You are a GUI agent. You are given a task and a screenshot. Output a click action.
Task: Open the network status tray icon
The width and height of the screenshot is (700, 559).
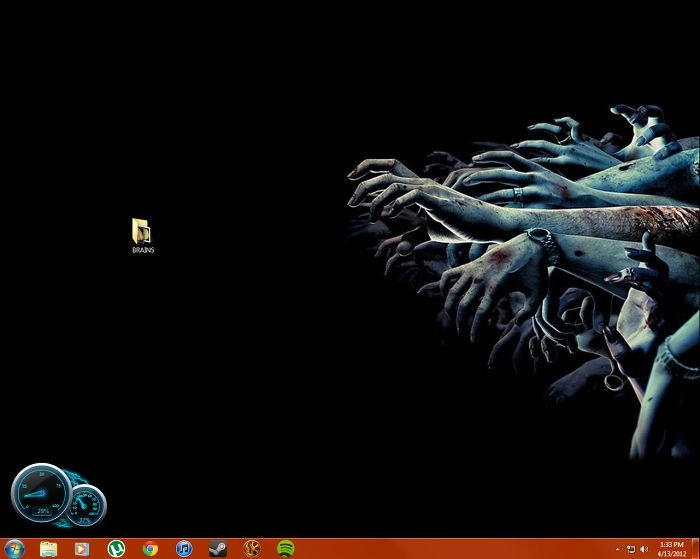631,549
